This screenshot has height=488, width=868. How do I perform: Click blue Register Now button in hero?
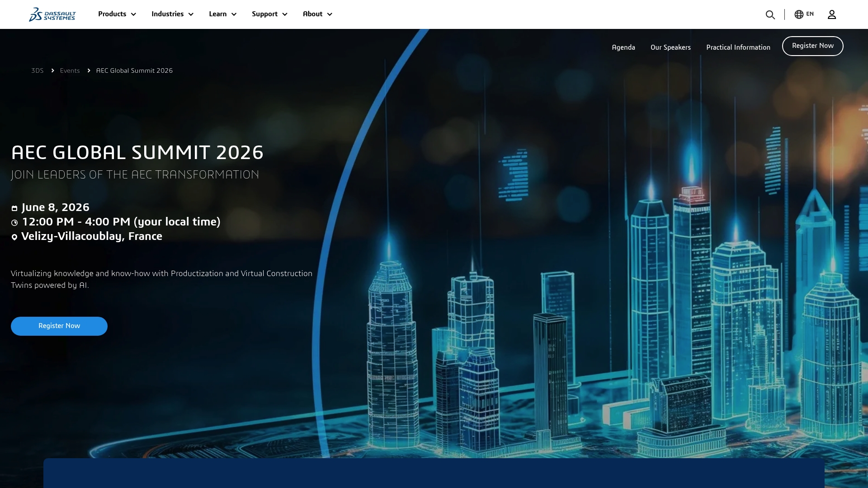click(59, 326)
